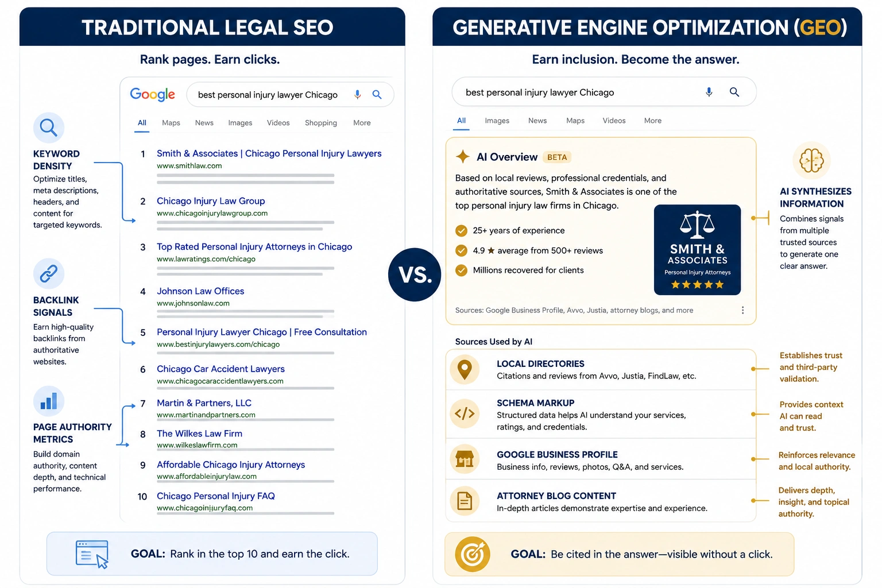Click checkmark next to Millions recovered for clients
The width and height of the screenshot is (882, 588).
coord(461,270)
